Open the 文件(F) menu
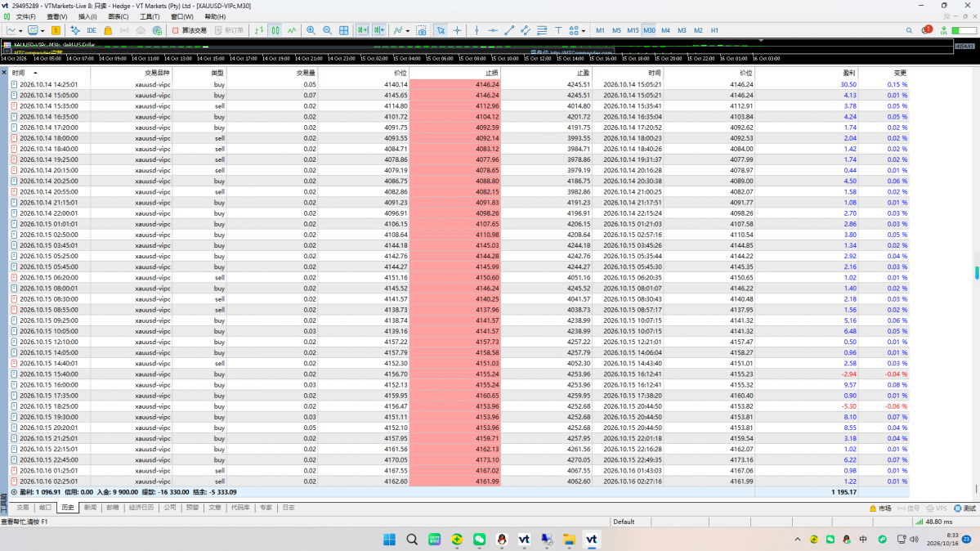Viewport: 980px width, 551px height. 25,17
